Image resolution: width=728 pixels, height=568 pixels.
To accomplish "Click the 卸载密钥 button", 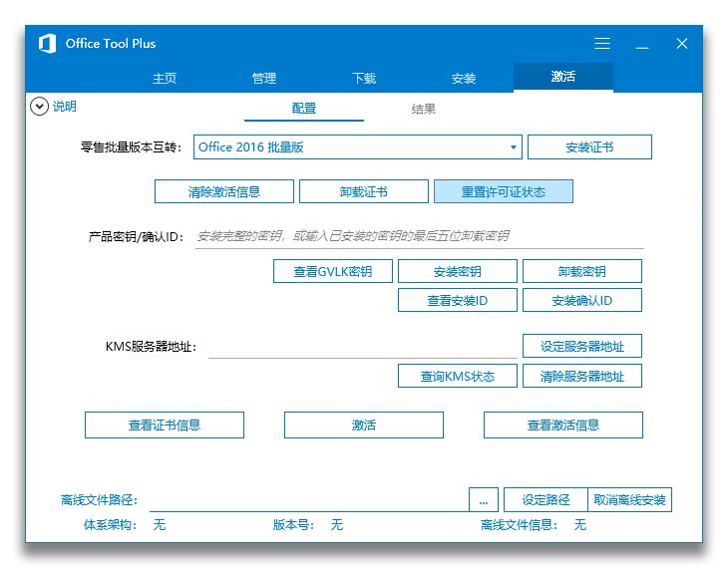I will click(x=582, y=271).
